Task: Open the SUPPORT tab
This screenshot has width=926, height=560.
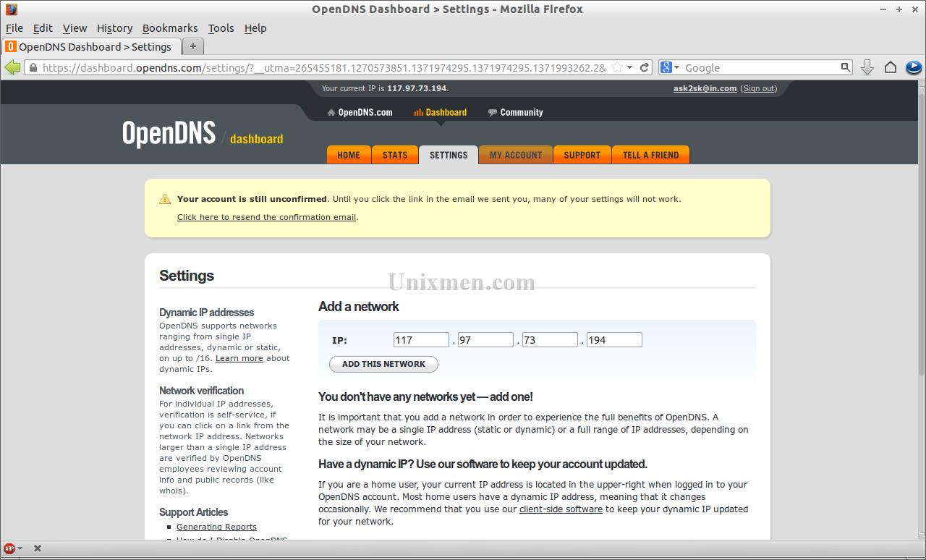Action: coord(582,155)
